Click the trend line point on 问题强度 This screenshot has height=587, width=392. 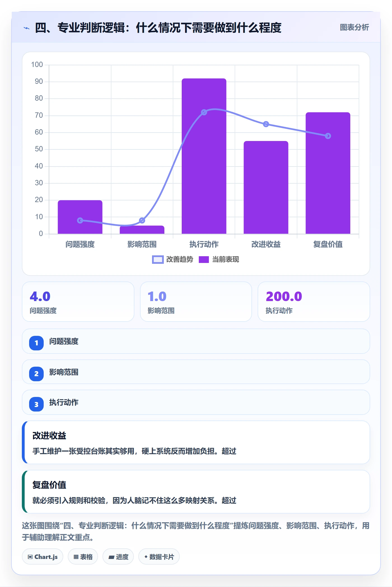point(80,220)
